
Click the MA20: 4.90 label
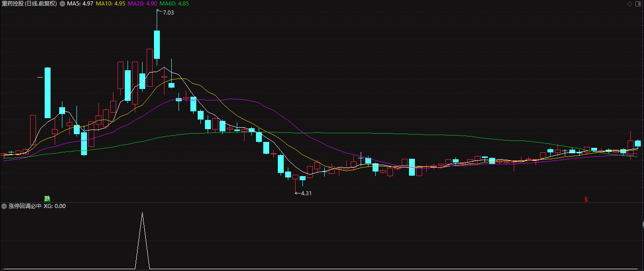(142, 4)
